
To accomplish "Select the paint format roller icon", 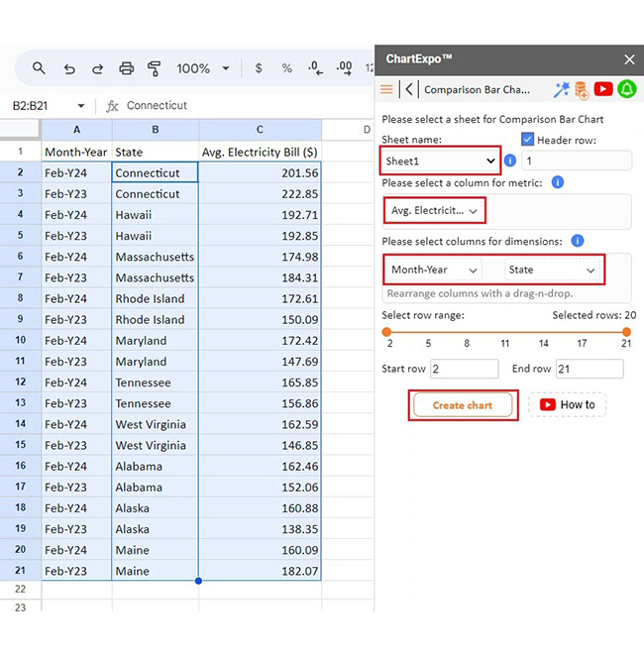I will coord(154,68).
